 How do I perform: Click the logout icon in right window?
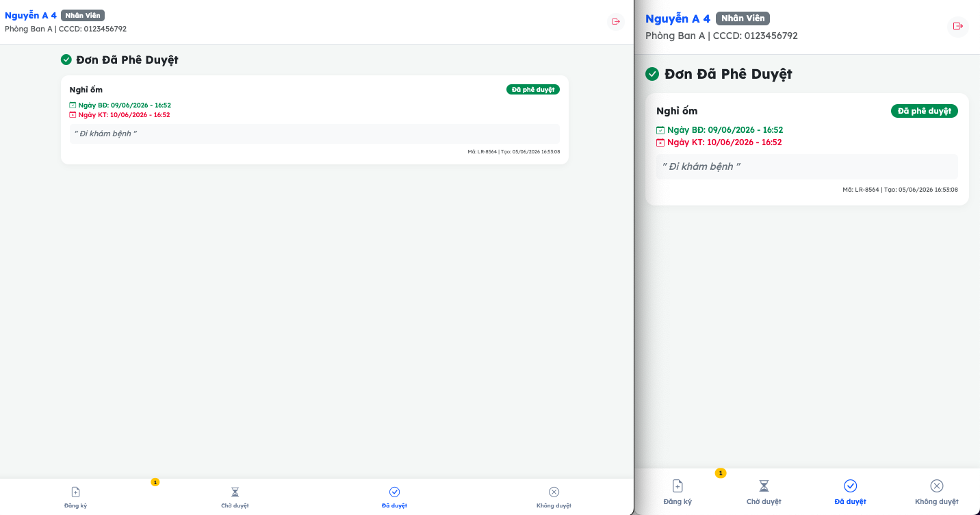click(x=958, y=26)
